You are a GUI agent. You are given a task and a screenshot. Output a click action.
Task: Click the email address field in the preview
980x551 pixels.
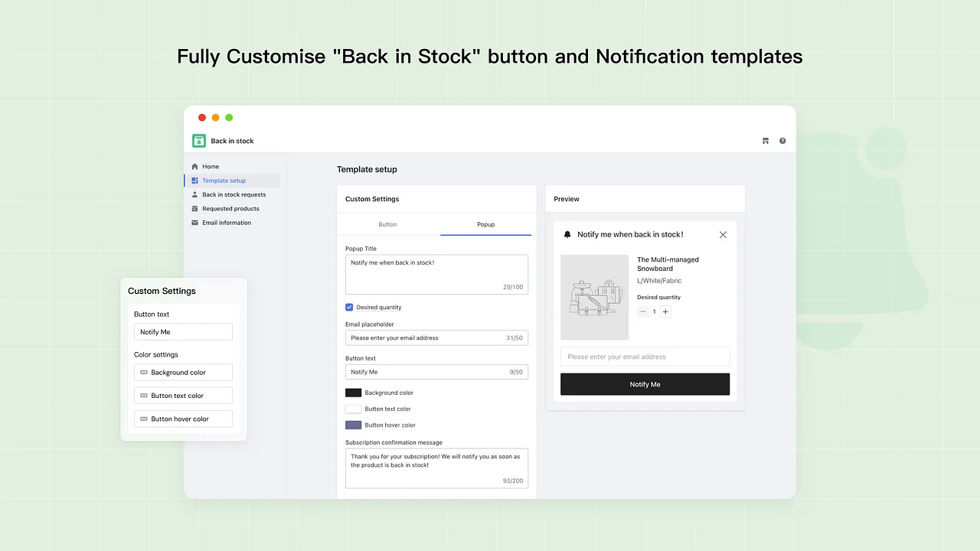point(645,356)
